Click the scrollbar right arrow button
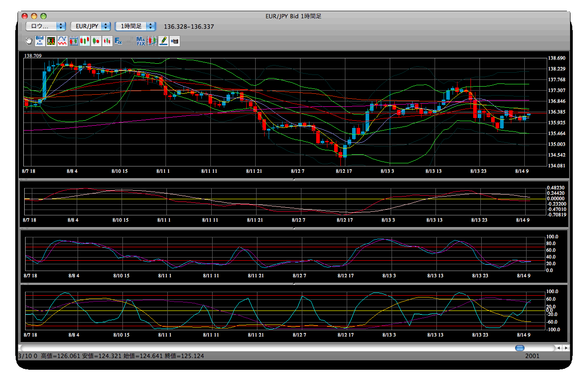The width and height of the screenshot is (588, 385). [x=566, y=348]
